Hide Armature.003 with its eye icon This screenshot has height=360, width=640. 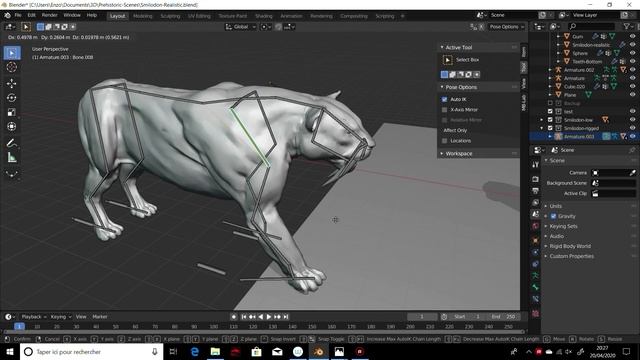[632, 137]
